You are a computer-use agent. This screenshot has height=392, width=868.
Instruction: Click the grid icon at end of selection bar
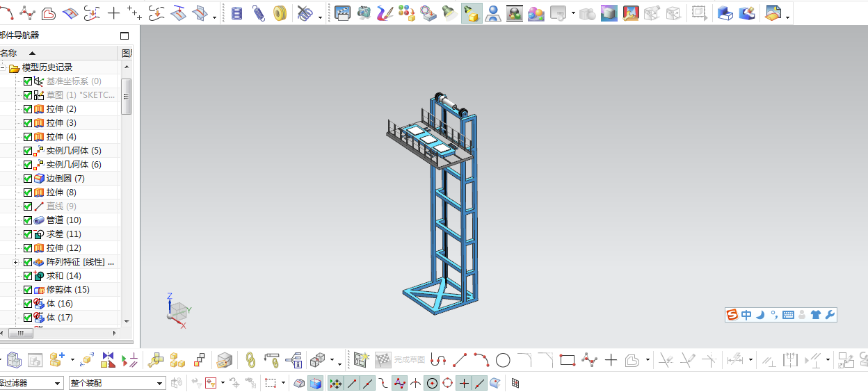(515, 383)
